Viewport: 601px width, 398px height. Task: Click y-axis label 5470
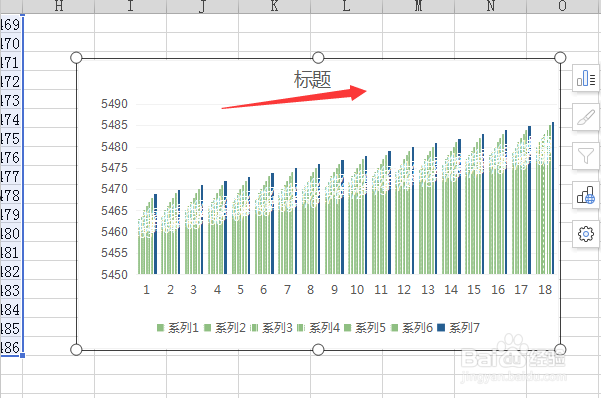click(x=114, y=189)
